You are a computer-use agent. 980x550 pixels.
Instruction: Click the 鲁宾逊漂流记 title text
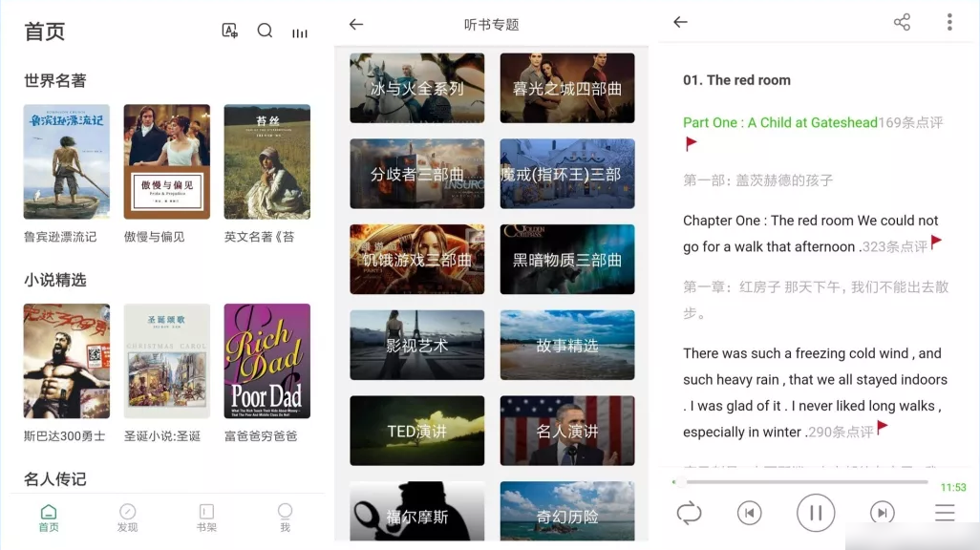[60, 237]
